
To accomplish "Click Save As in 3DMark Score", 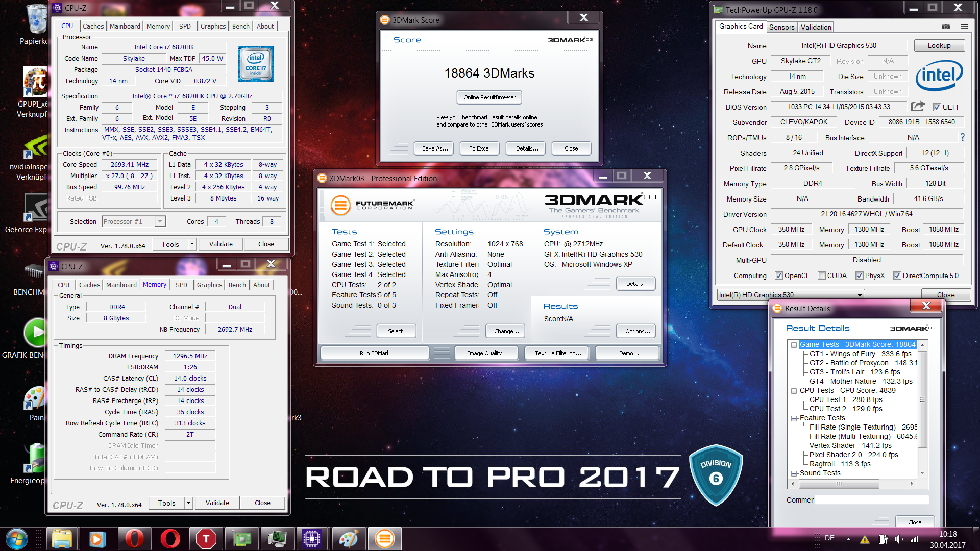I will point(435,148).
